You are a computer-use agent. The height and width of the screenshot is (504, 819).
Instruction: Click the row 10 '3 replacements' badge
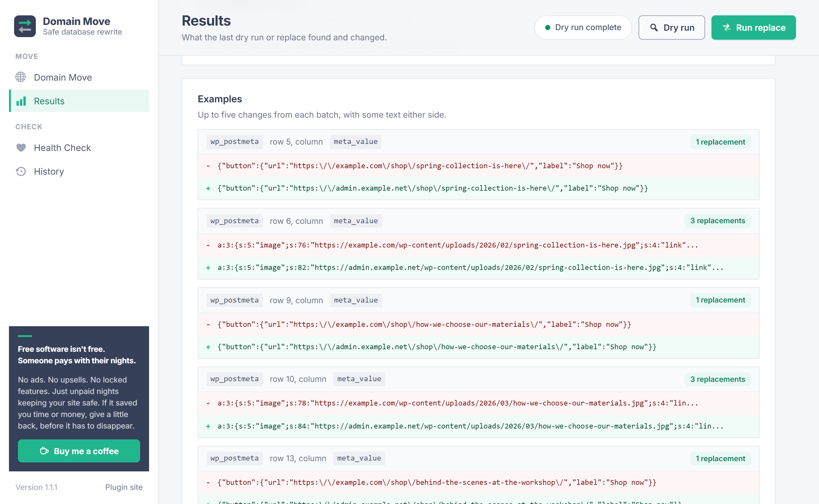718,379
